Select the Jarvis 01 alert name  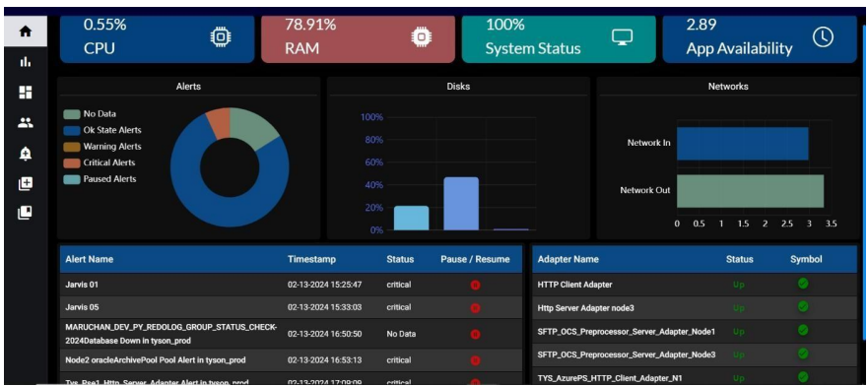[82, 285]
